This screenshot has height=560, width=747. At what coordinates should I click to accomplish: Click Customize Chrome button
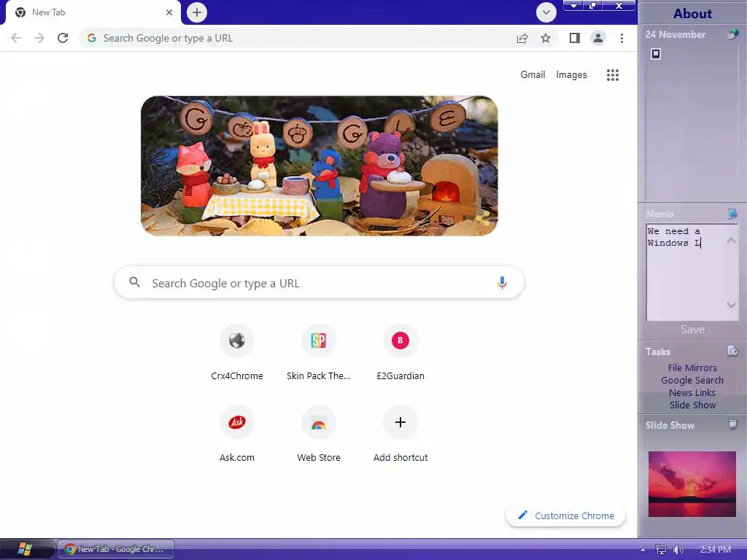click(x=565, y=516)
